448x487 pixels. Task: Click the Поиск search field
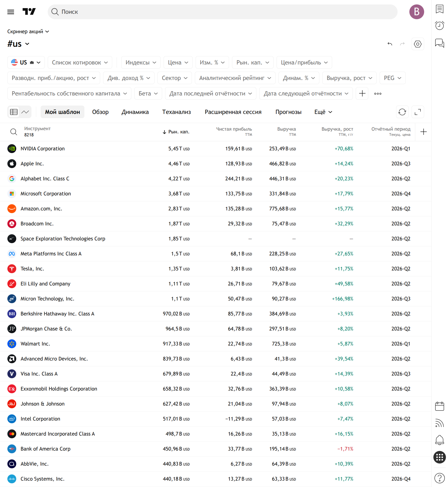(x=222, y=12)
